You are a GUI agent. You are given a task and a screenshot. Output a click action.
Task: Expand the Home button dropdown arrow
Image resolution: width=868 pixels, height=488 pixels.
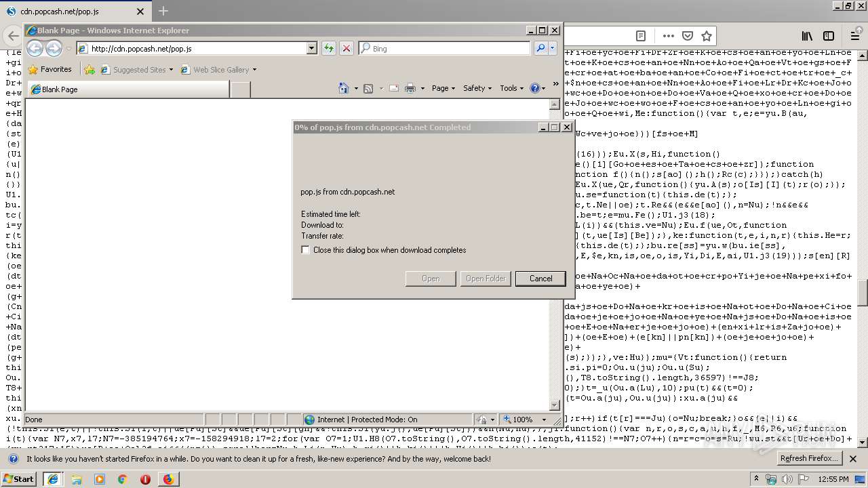coord(356,88)
